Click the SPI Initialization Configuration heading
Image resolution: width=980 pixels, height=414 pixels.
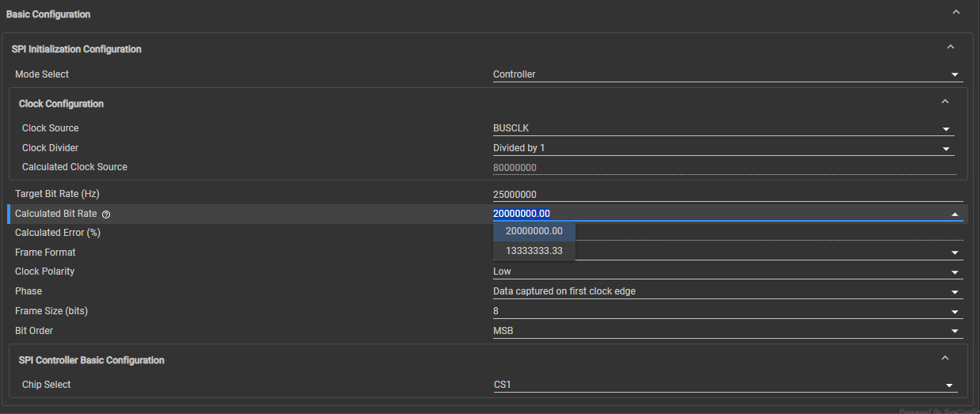pyautogui.click(x=77, y=49)
